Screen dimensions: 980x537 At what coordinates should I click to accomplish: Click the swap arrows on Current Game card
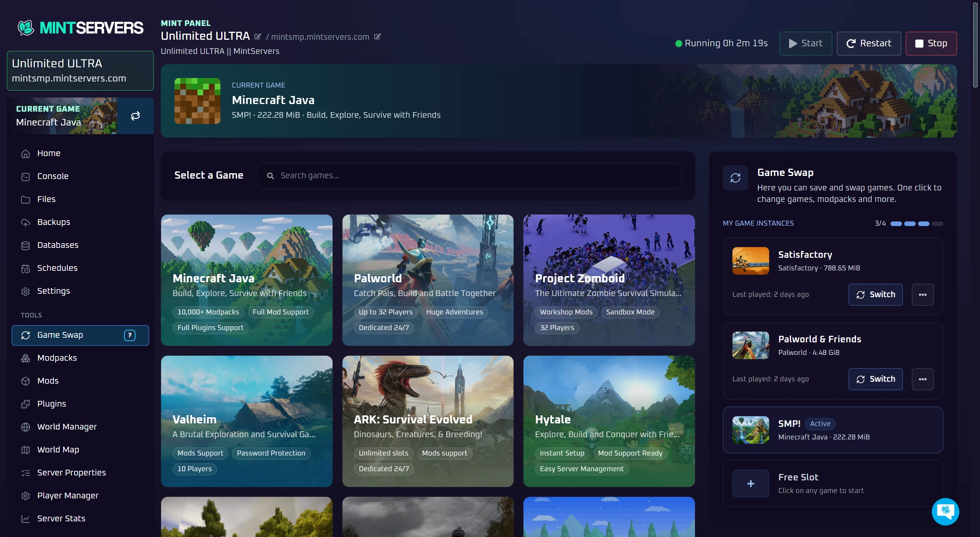[x=135, y=116]
